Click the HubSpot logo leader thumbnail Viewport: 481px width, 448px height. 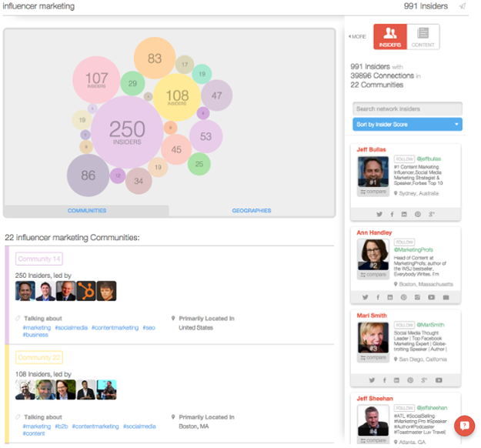click(86, 291)
